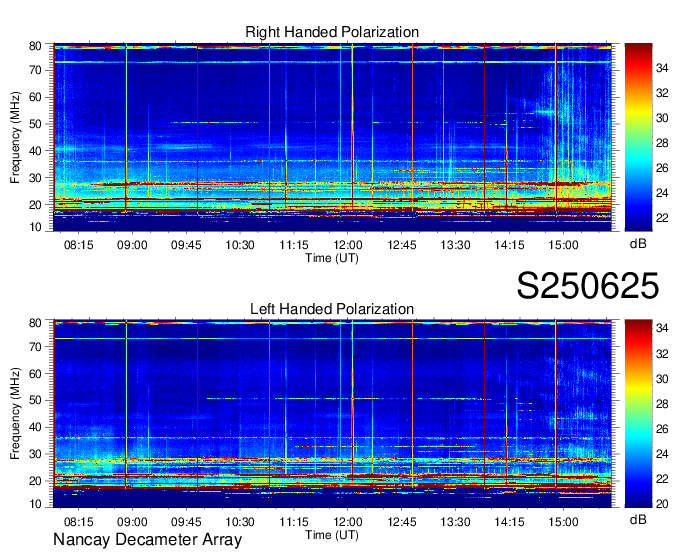Click the 50 frequency tick on top plot
This screenshot has height=552, width=680.
[35, 124]
